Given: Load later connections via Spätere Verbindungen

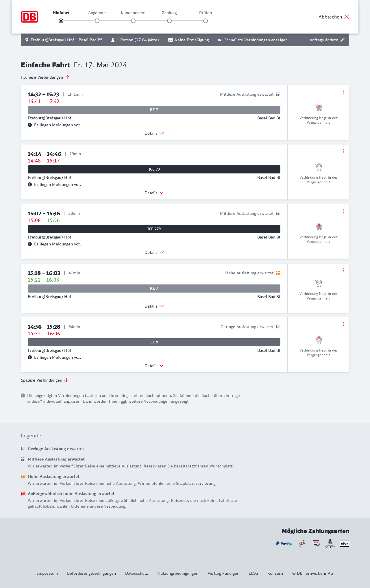Looking at the screenshot, I should point(45,380).
